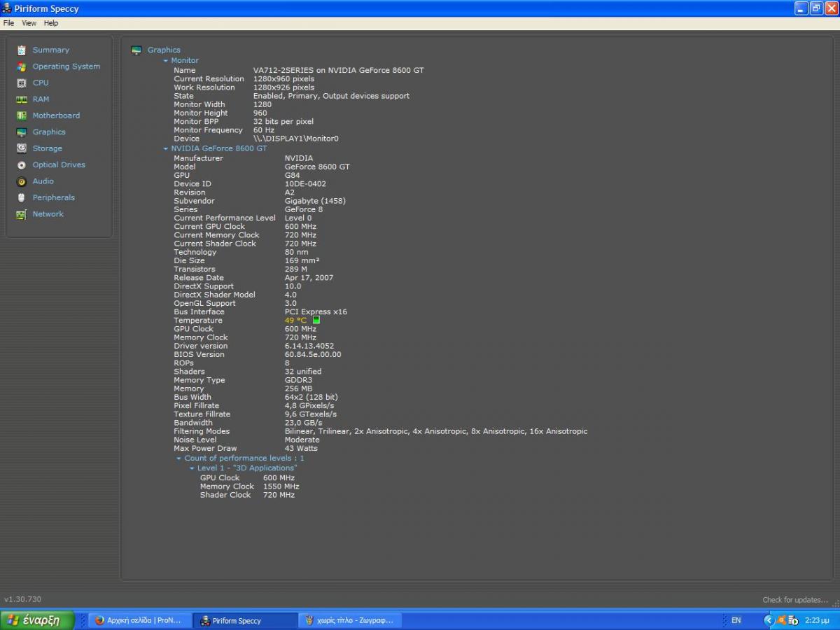Click the Subvendor Gigabyte (1458) value
The height and width of the screenshot is (630, 840).
(315, 201)
